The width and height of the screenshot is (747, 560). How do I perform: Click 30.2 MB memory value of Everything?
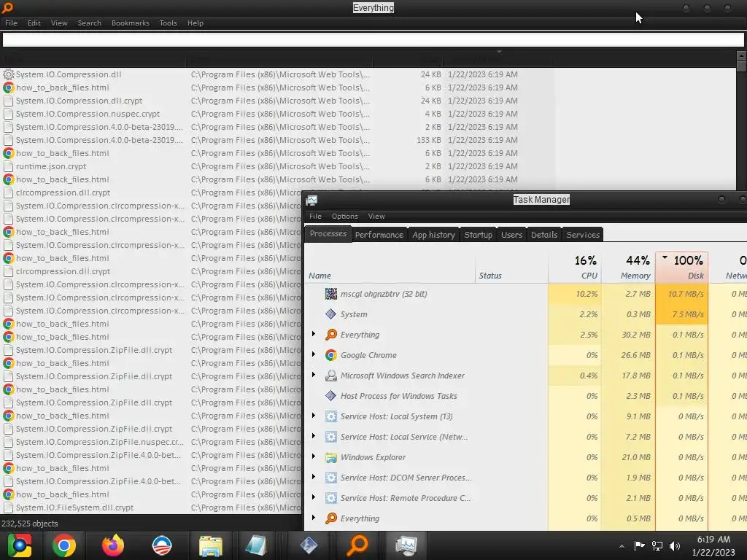pyautogui.click(x=635, y=335)
